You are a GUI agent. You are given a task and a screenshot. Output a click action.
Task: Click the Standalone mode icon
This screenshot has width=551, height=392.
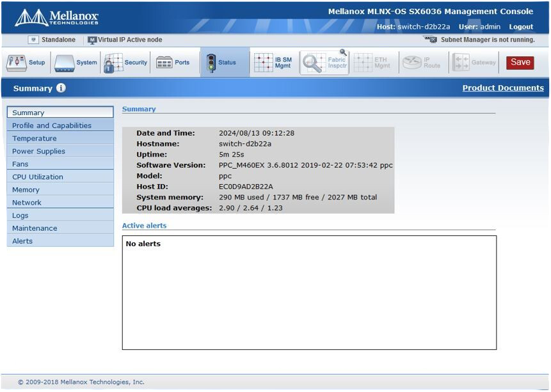pos(33,40)
